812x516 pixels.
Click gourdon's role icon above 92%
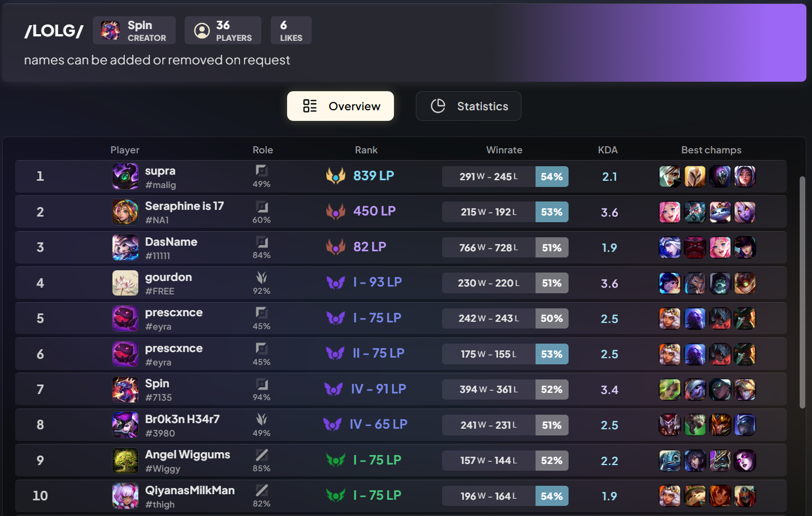click(x=261, y=278)
